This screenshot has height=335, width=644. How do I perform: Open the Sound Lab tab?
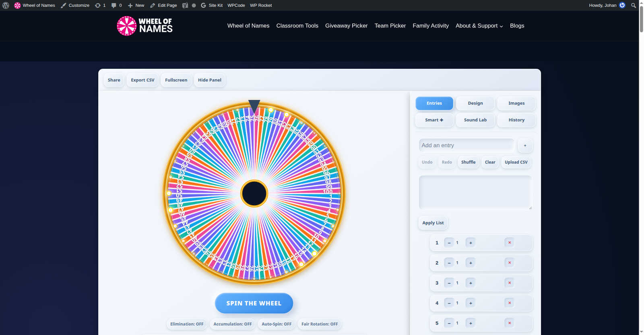[475, 120]
